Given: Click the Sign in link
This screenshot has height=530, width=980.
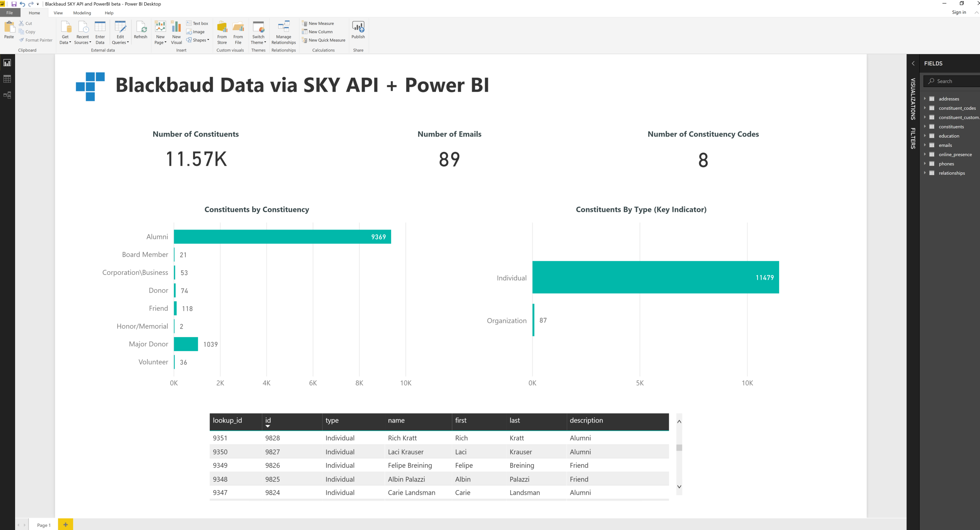Looking at the screenshot, I should 959,12.
